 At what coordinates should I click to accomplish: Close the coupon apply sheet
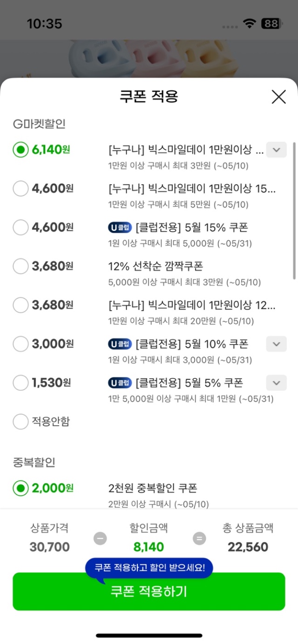(278, 97)
